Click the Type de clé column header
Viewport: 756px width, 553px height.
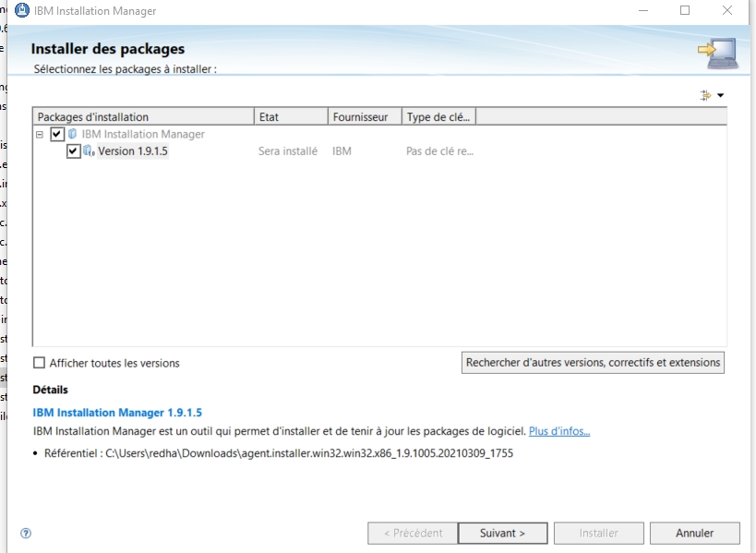pyautogui.click(x=438, y=116)
